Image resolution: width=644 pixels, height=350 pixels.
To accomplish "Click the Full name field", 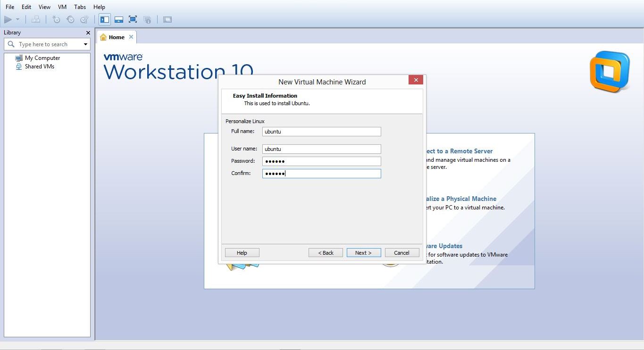I will [x=322, y=132].
